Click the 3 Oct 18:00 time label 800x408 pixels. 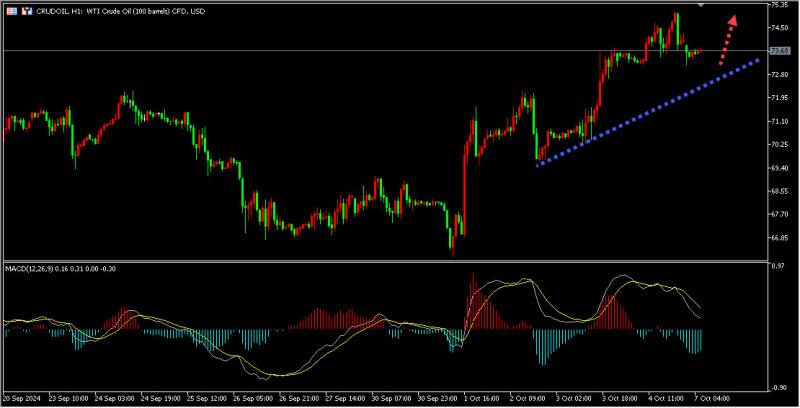(619, 398)
